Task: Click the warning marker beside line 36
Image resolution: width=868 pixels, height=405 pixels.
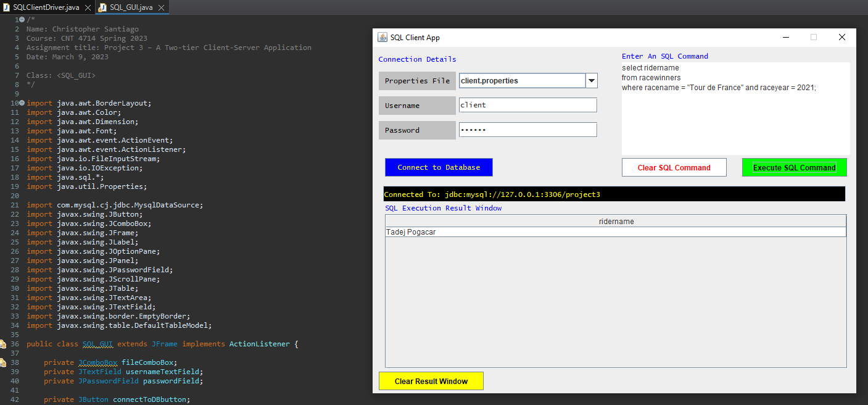Action: click(x=4, y=344)
